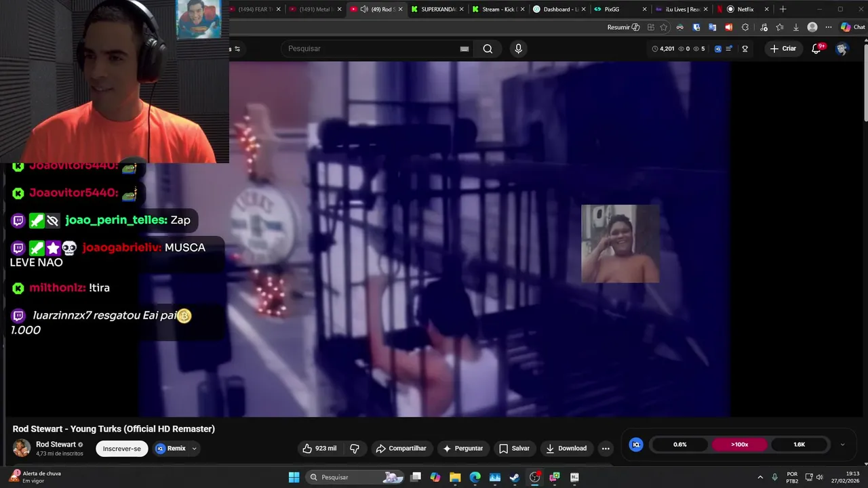The image size is (868, 488).
Task: Click the vidIQ badge beside the stats bar
Action: [636, 445]
